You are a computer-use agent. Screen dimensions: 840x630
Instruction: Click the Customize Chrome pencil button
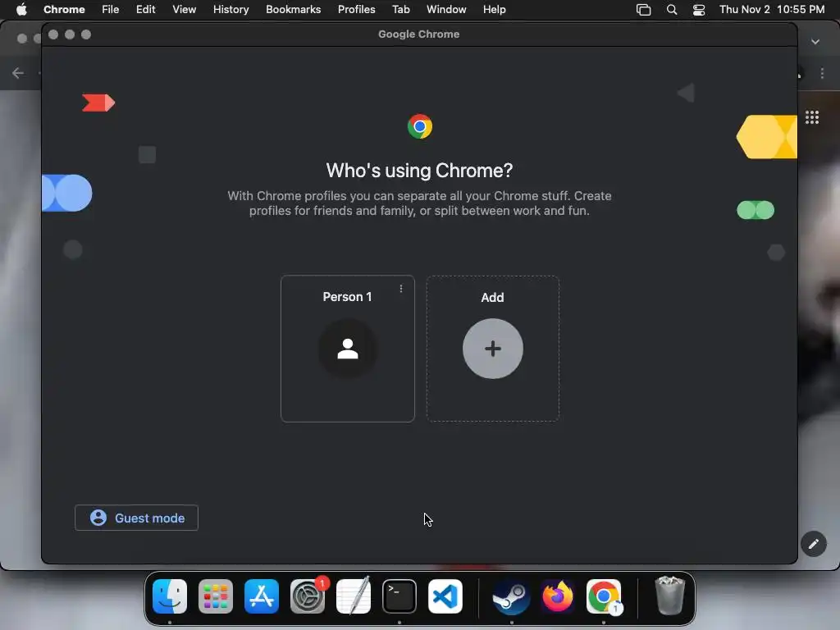[x=814, y=545]
